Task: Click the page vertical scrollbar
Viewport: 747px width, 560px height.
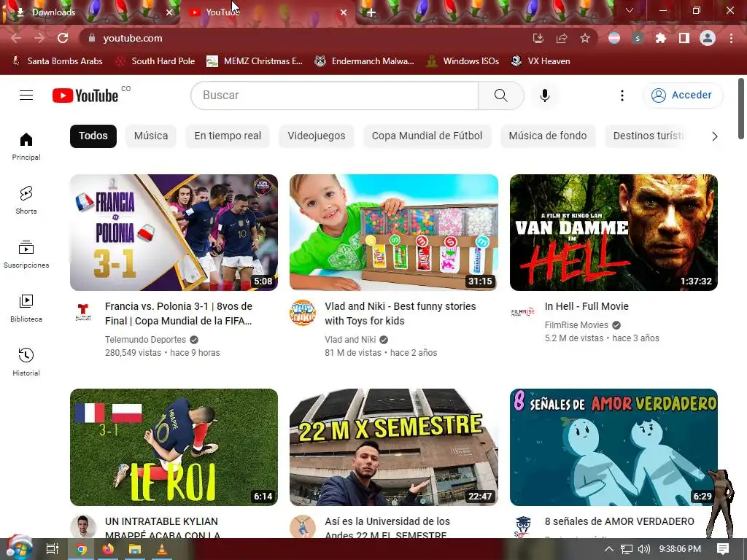Action: click(x=741, y=109)
